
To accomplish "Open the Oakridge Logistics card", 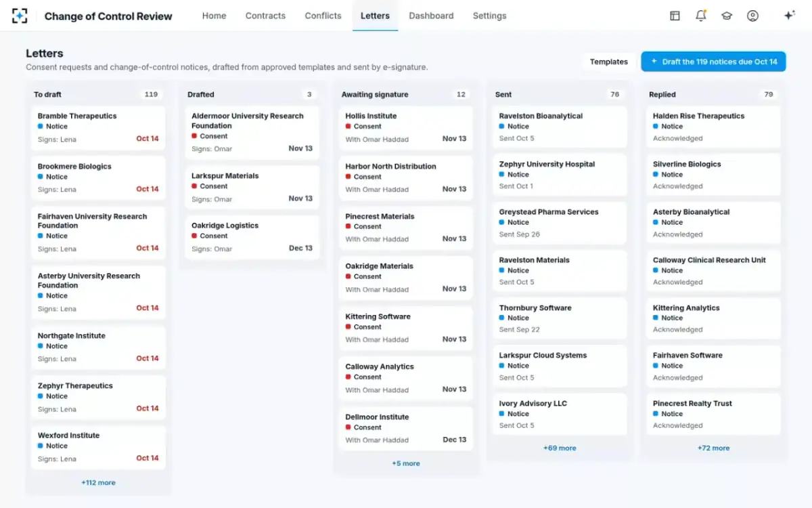I will click(x=252, y=238).
